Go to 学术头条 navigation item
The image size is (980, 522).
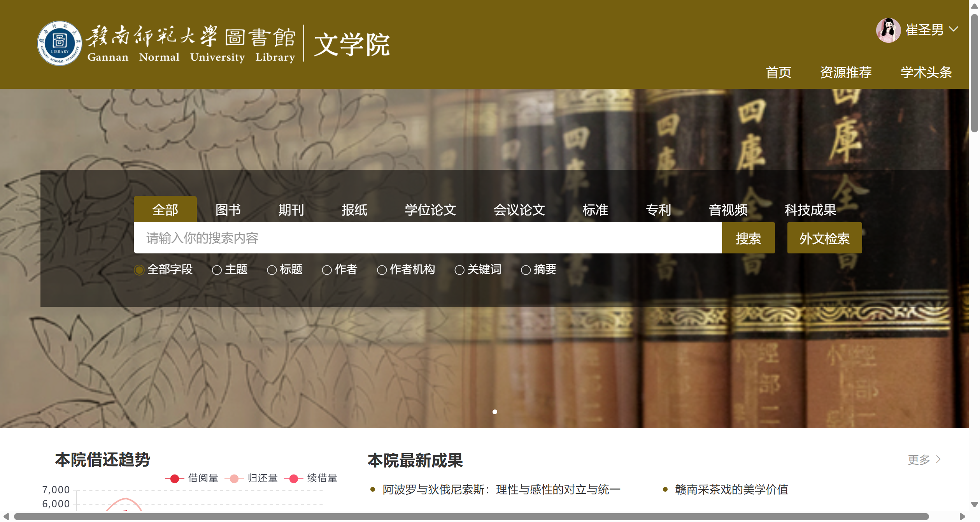point(926,72)
